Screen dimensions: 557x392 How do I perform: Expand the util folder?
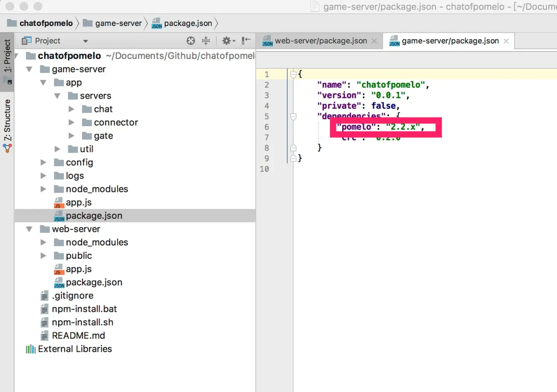point(57,149)
